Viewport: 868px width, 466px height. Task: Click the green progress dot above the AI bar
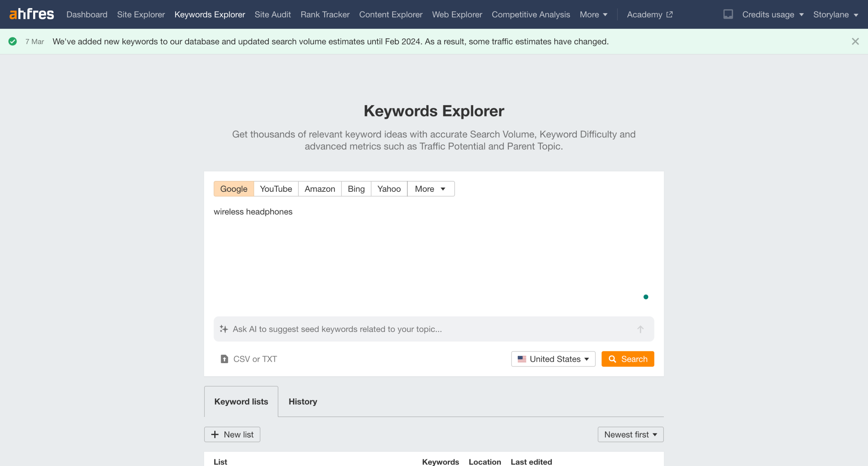[646, 297]
